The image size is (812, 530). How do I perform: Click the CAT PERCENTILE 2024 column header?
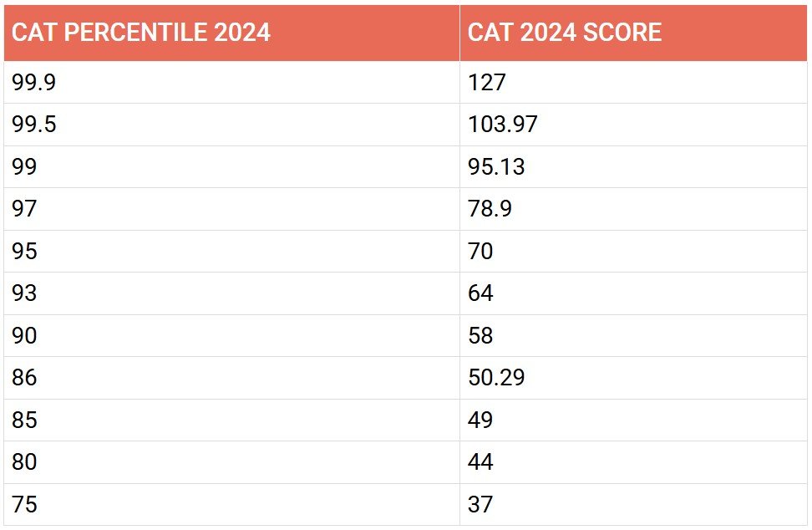coord(140,33)
